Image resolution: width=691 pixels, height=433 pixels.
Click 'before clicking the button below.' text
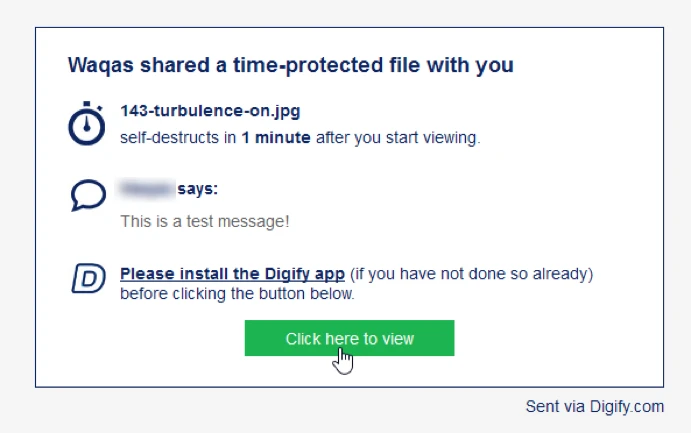pos(236,294)
